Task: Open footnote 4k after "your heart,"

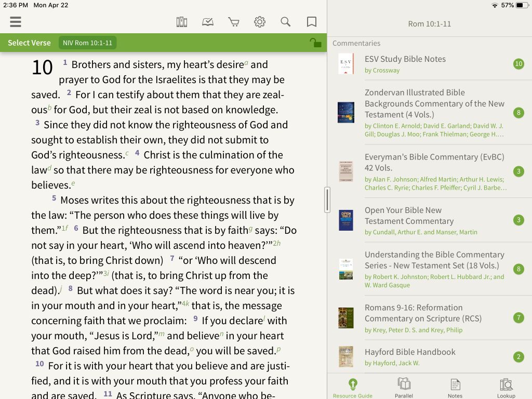Action: coord(185,303)
